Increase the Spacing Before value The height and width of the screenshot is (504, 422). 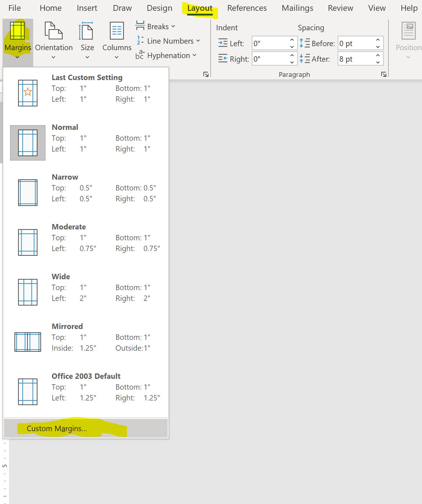pyautogui.click(x=378, y=40)
